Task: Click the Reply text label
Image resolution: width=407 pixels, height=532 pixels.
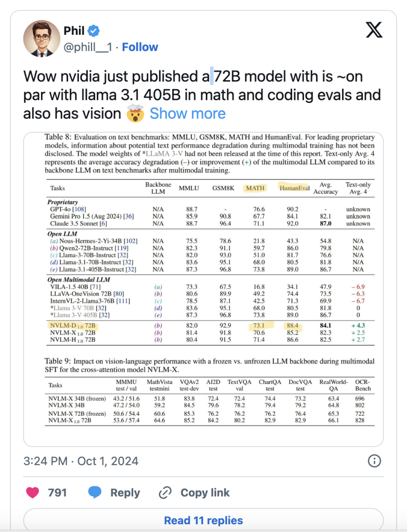Action: click(125, 493)
